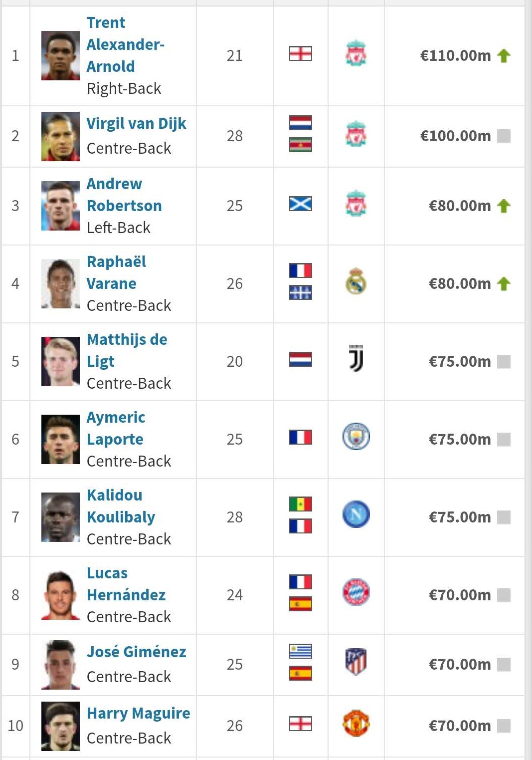This screenshot has height=760, width=532.
Task: Open Virgil van Dijk's profile link
Action: coord(136,124)
